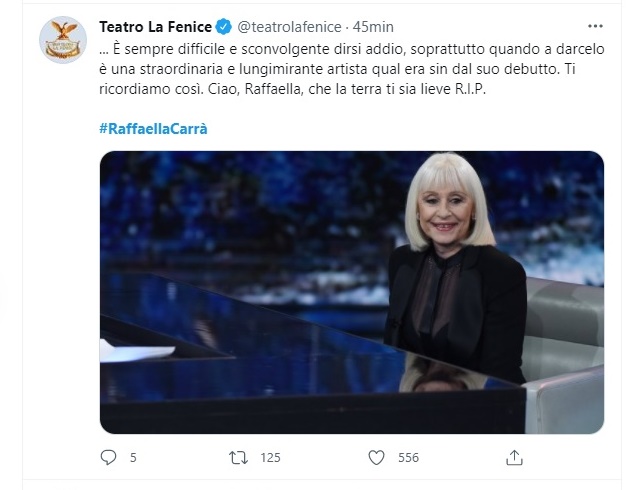Click the reply count 5
Screen dimensions: 643x490
[133, 458]
